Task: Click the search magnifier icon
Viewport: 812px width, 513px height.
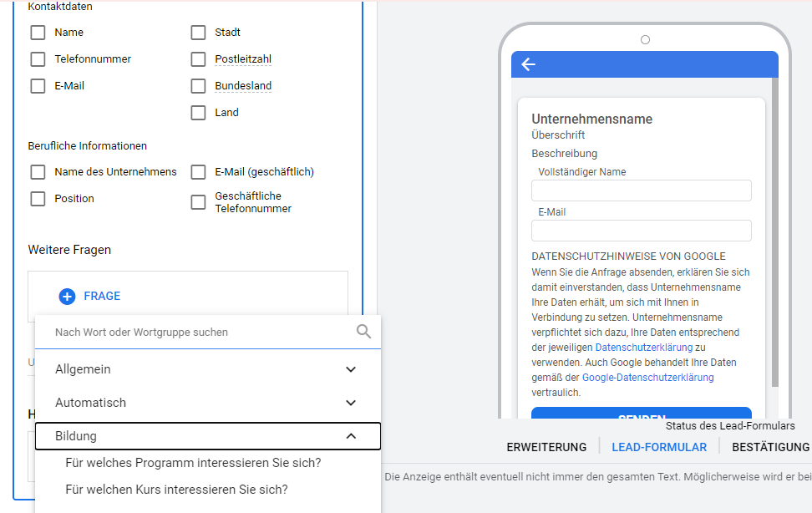Action: tap(363, 331)
